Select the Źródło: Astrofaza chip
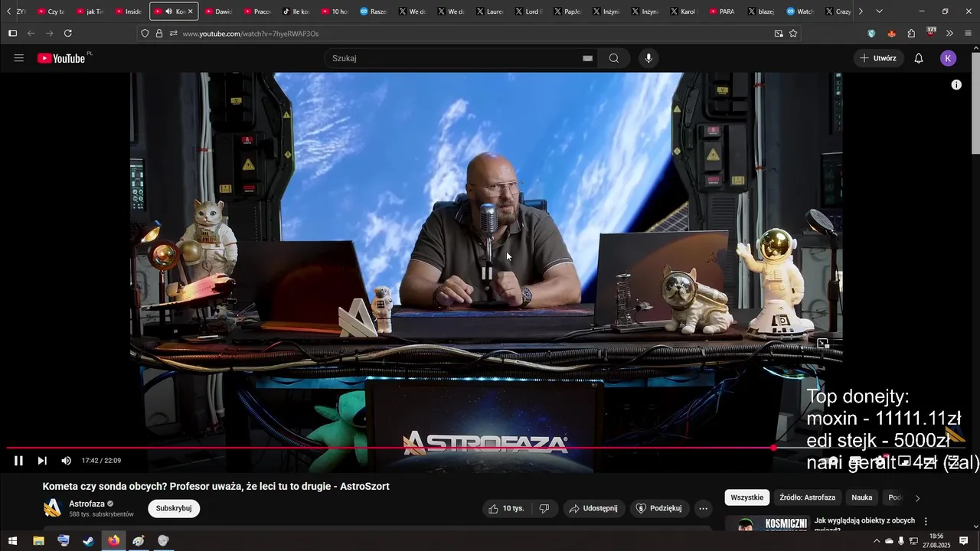Screen dimensions: 980x551 (x=808, y=497)
